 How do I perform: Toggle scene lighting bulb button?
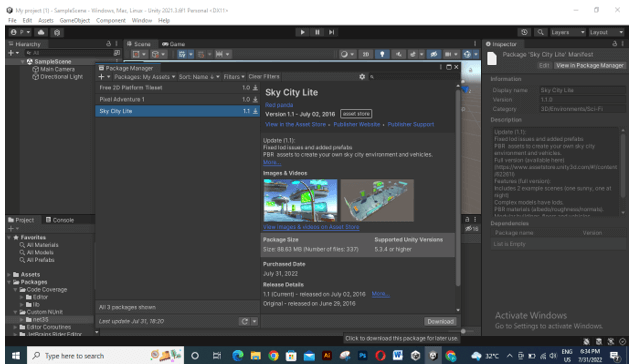(382, 54)
